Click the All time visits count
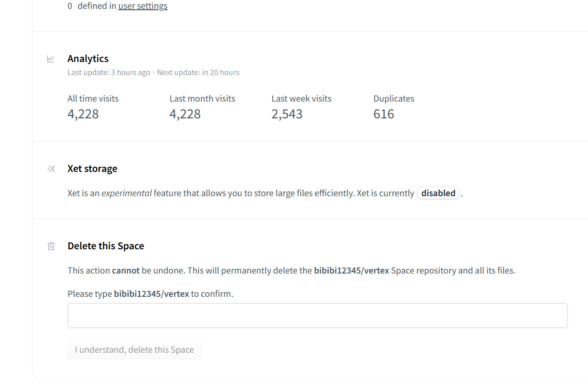 pyautogui.click(x=83, y=114)
